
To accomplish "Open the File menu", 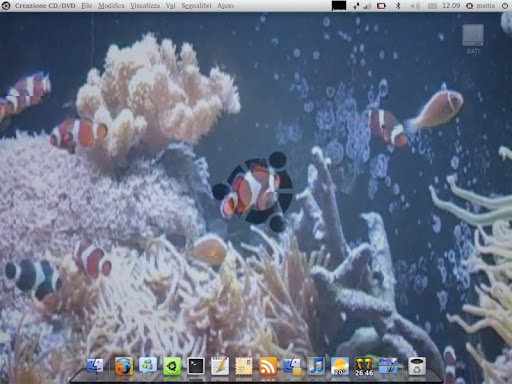I will pyautogui.click(x=87, y=6).
